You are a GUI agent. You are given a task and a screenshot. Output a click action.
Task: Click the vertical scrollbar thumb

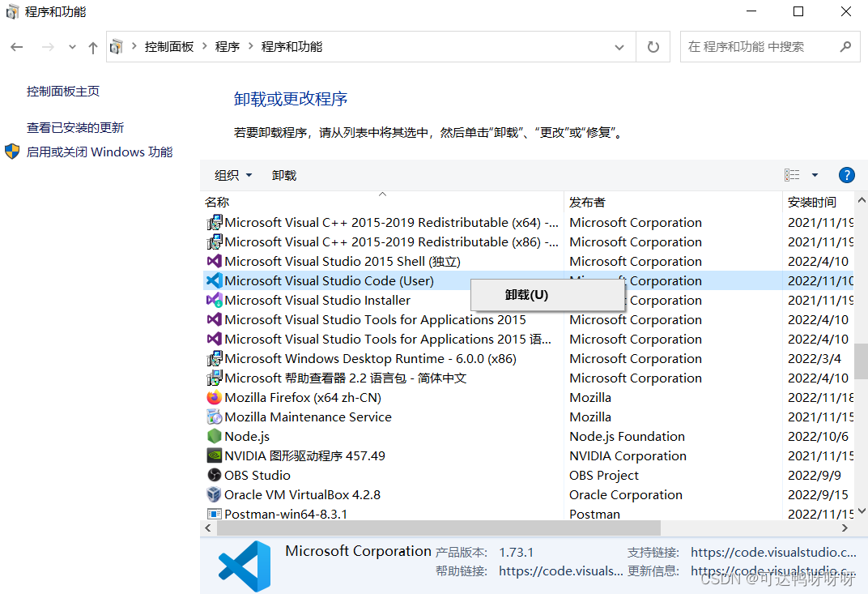pyautogui.click(x=862, y=361)
